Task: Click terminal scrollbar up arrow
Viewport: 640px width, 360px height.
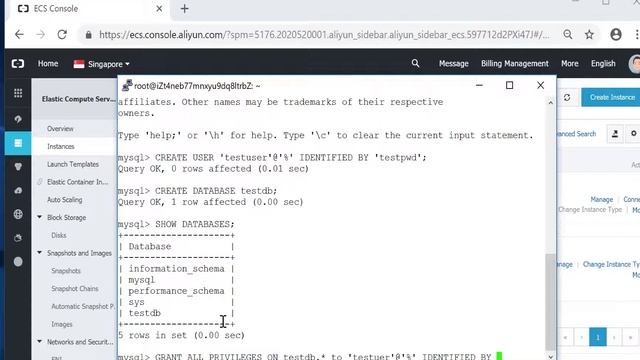Action: coord(550,103)
